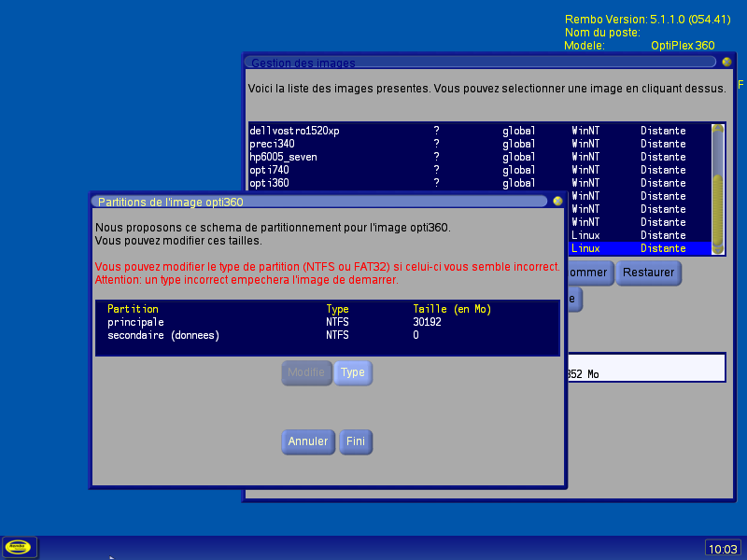Screen dimensions: 747x560
Task: Click the highlighted Linux Distante row
Action: tap(640, 248)
